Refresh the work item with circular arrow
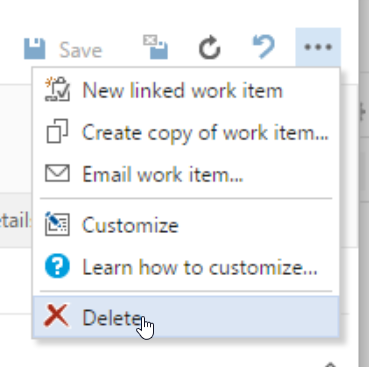 (210, 48)
